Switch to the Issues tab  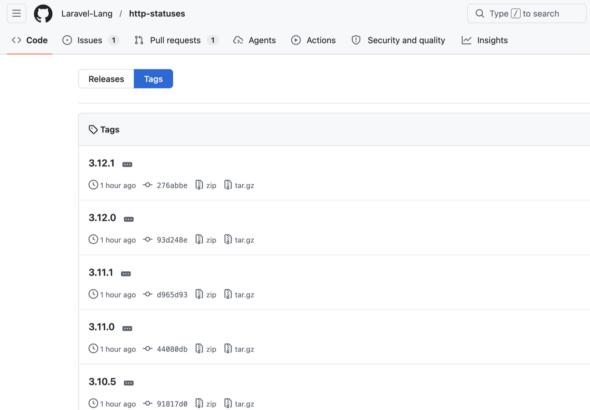pyautogui.click(x=90, y=40)
